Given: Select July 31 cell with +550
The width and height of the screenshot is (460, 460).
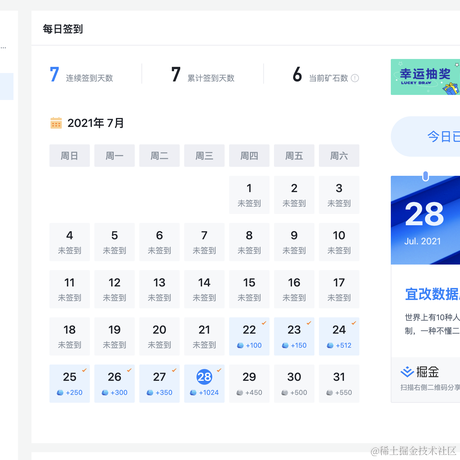Looking at the screenshot, I should (339, 383).
